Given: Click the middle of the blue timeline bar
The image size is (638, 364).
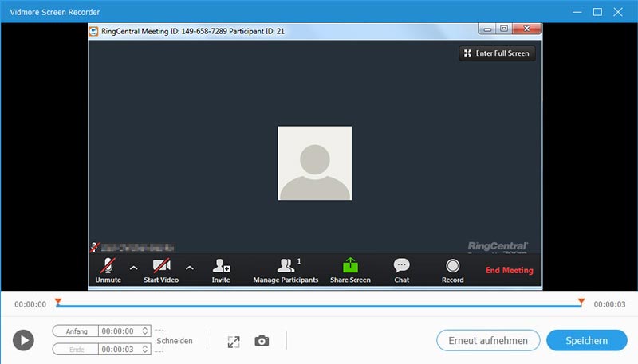Looking at the screenshot, I should pyautogui.click(x=319, y=306).
